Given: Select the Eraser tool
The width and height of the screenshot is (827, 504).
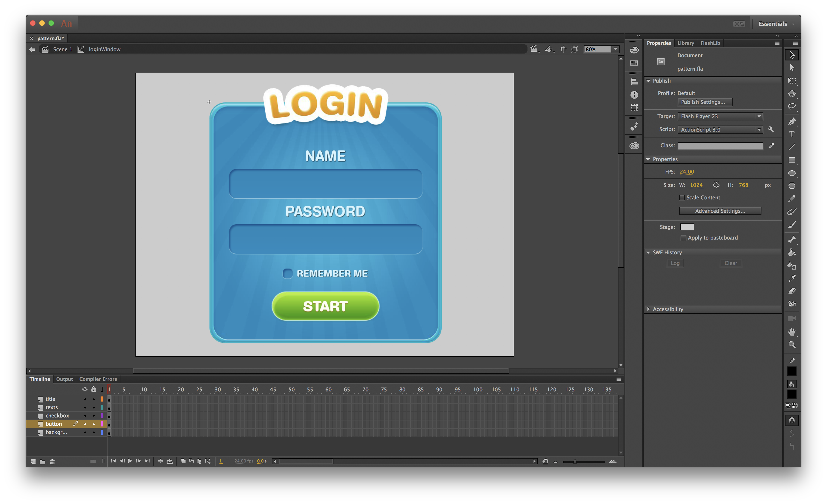Looking at the screenshot, I should (x=791, y=291).
